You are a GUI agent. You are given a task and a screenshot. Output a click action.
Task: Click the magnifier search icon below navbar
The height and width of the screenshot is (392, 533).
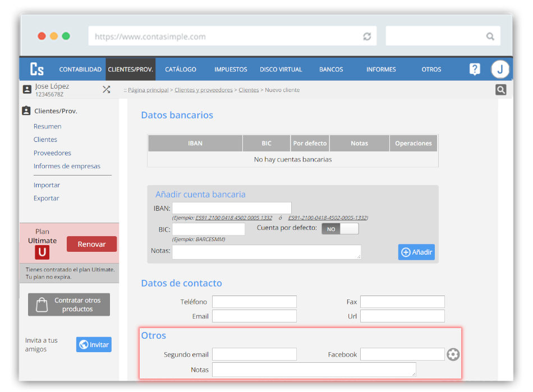click(500, 90)
